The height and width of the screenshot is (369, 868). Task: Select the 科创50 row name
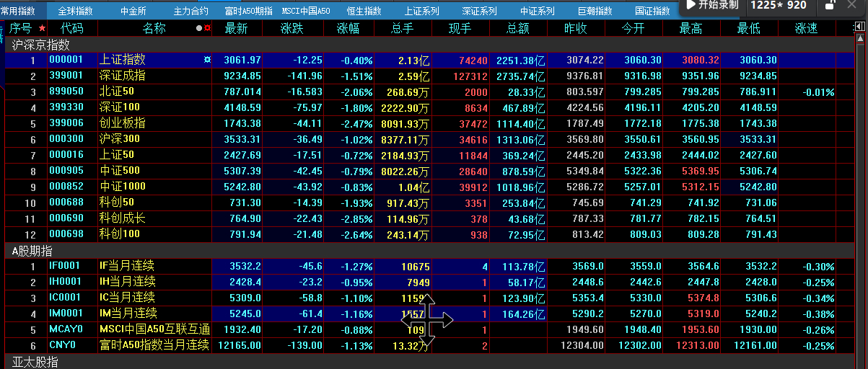[x=117, y=203]
